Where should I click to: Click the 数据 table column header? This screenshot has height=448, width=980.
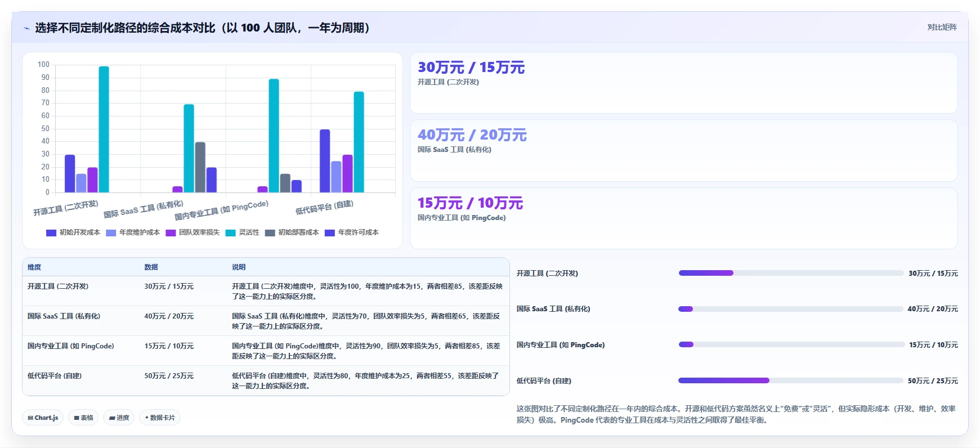tap(151, 267)
